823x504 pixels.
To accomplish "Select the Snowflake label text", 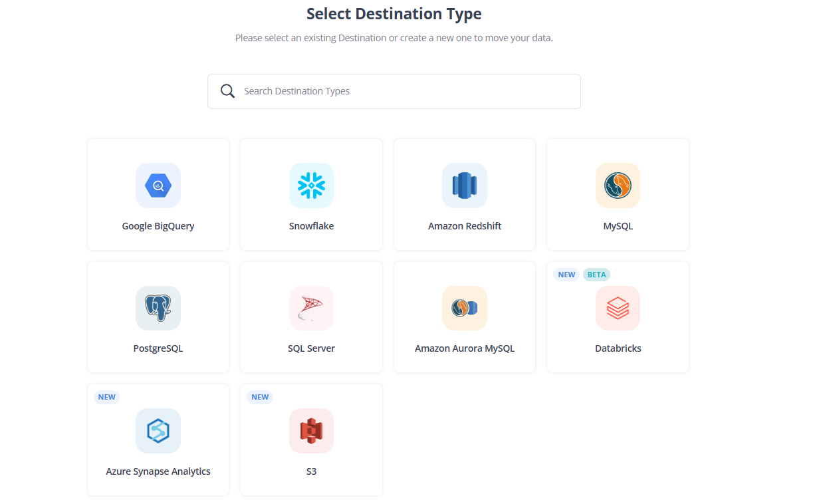I will pyautogui.click(x=311, y=226).
